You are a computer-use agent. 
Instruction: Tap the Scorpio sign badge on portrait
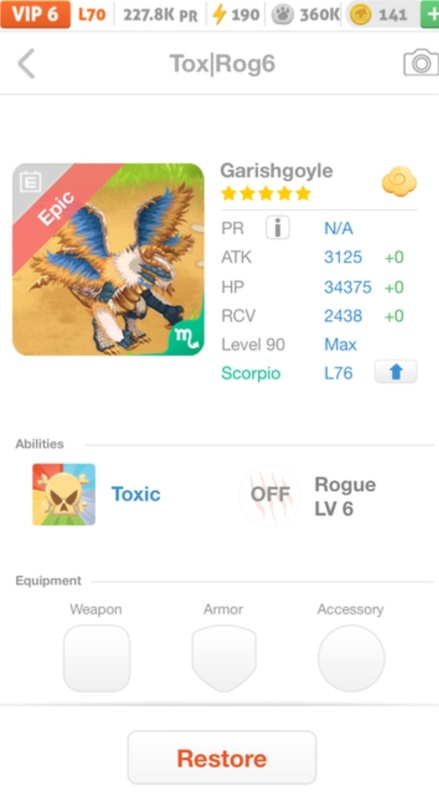187,338
